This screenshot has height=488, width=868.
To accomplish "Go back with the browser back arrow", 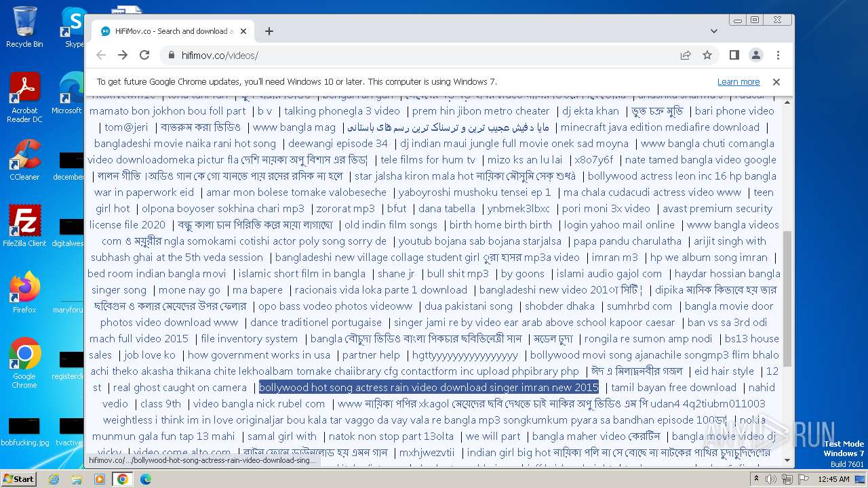I will pyautogui.click(x=101, y=55).
